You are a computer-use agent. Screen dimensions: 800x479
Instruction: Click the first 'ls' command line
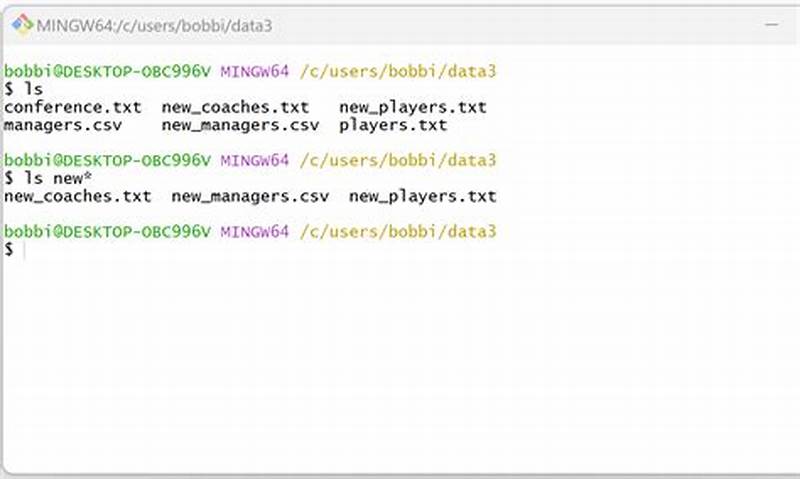pos(23,89)
